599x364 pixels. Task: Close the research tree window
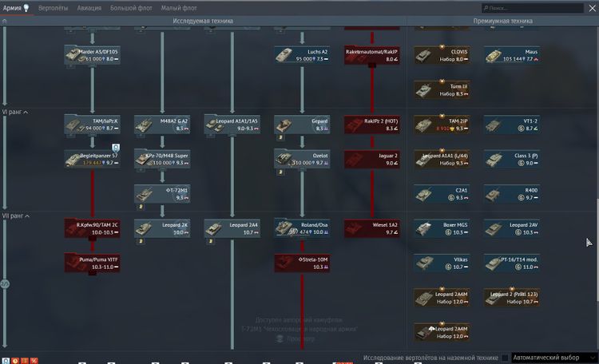(x=591, y=7)
